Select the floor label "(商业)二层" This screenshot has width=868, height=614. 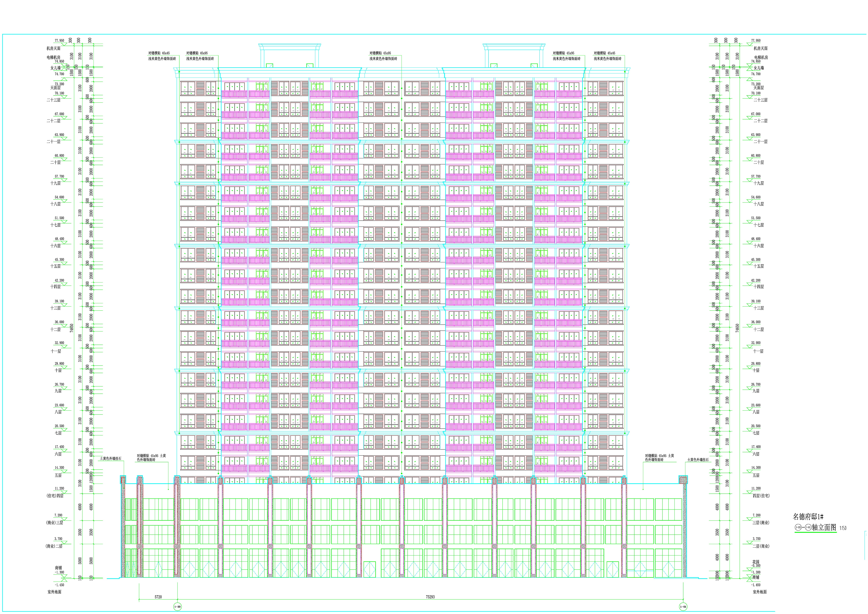(54, 546)
